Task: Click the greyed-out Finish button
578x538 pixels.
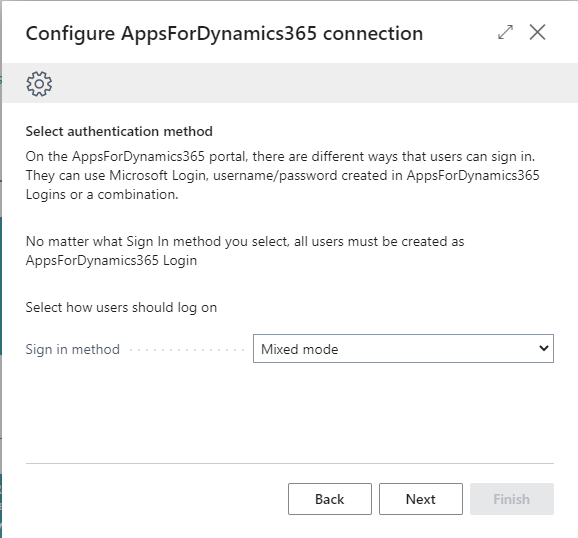Action: 512,499
